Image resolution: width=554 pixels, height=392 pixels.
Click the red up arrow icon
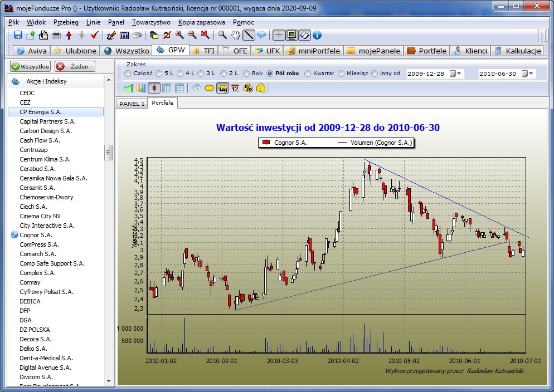[x=69, y=35]
